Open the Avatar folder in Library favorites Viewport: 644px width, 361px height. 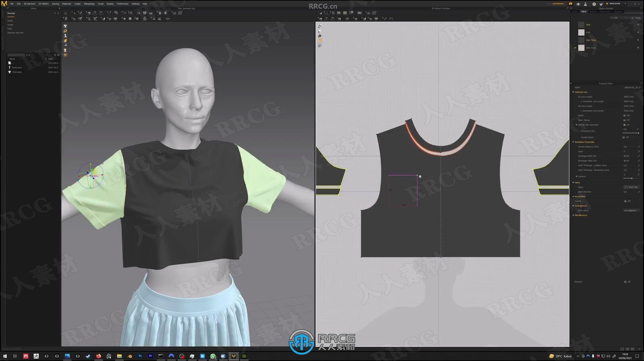(x=10, y=21)
